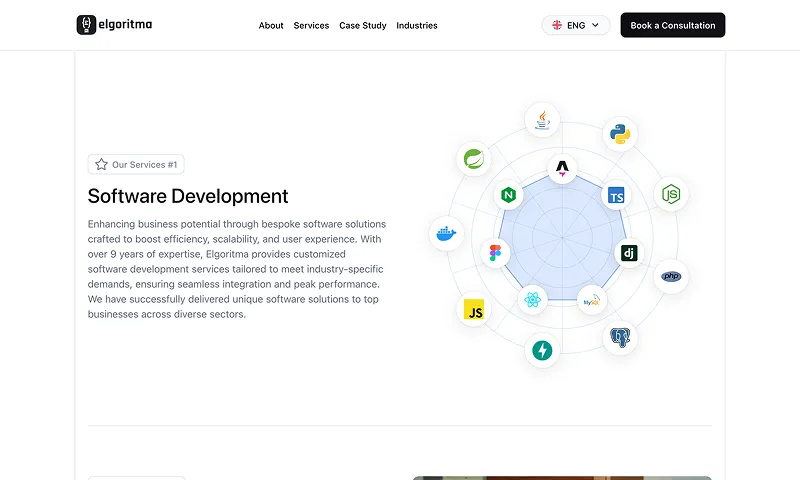Image resolution: width=800 pixels, height=480 pixels.
Task: Select the yellow JavaScript JS icon
Action: pos(473,310)
